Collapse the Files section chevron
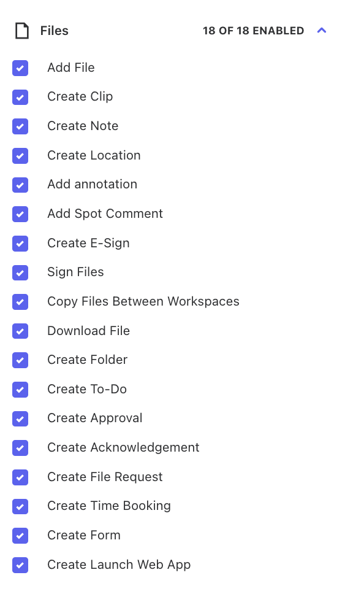Screen dimensions: 364x594 click(x=322, y=30)
